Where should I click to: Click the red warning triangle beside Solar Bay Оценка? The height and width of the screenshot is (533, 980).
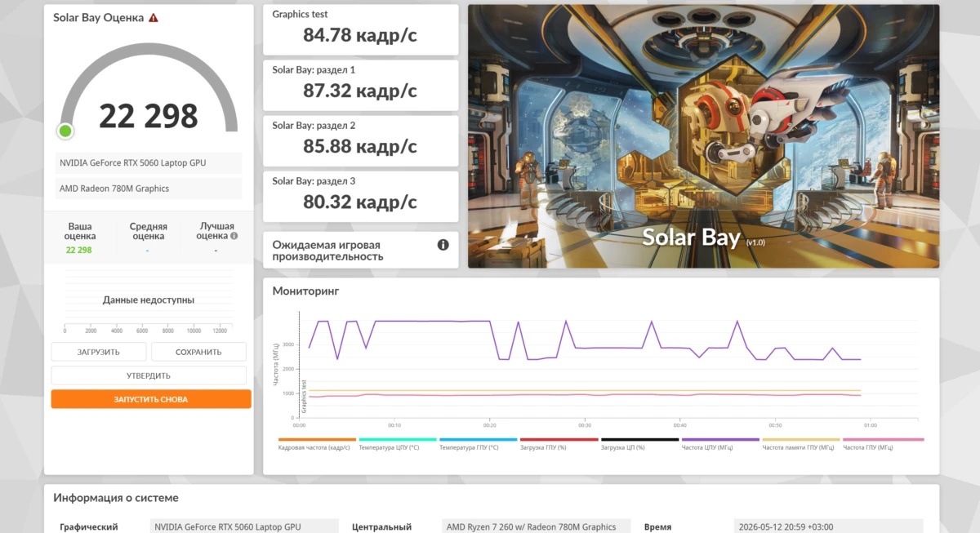(154, 17)
